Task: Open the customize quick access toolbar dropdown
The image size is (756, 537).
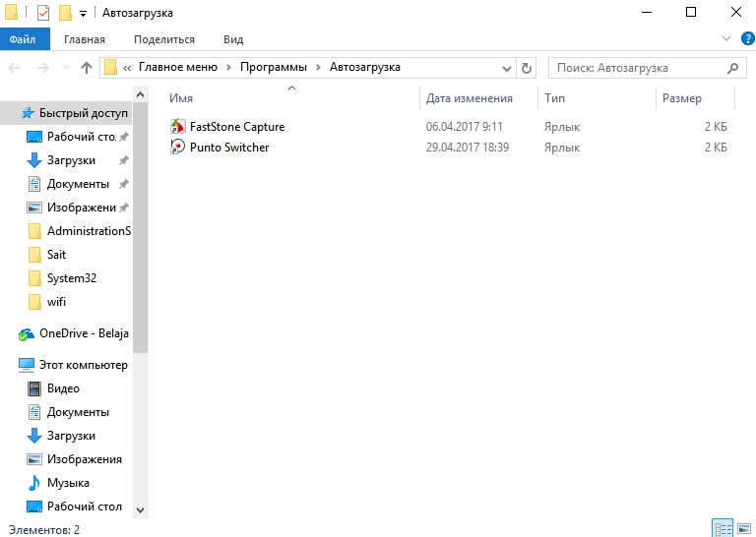Action: [x=83, y=14]
